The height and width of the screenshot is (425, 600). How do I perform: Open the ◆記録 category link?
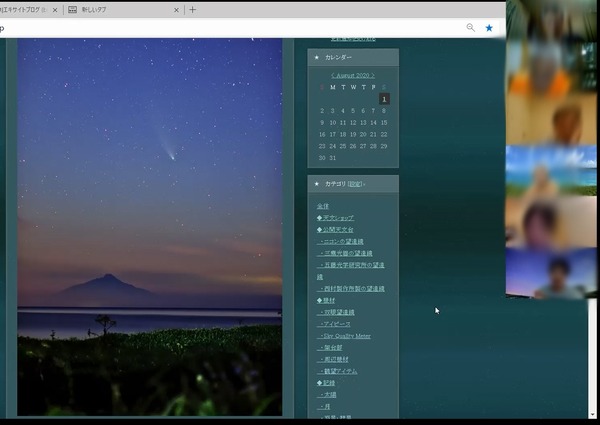326,383
